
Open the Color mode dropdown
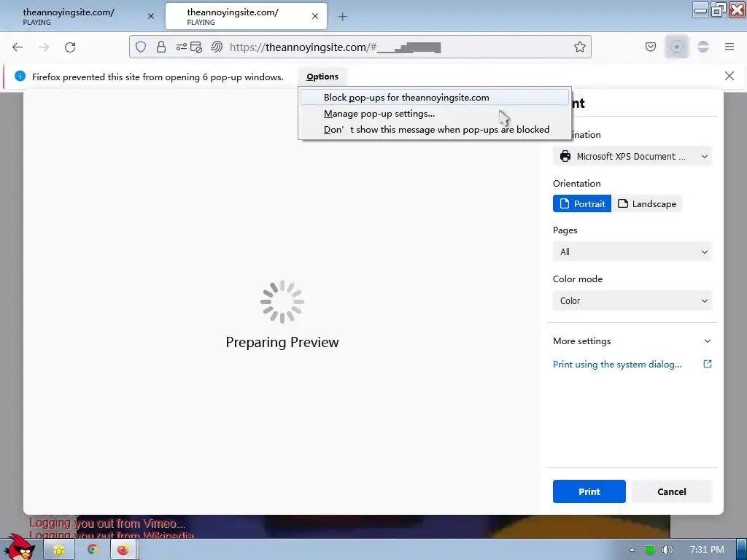pyautogui.click(x=632, y=301)
